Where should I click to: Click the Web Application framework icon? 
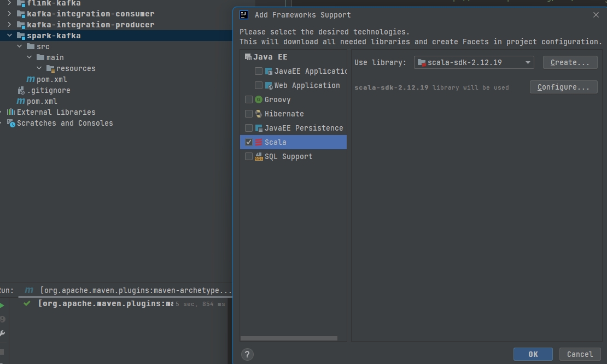[x=269, y=85]
